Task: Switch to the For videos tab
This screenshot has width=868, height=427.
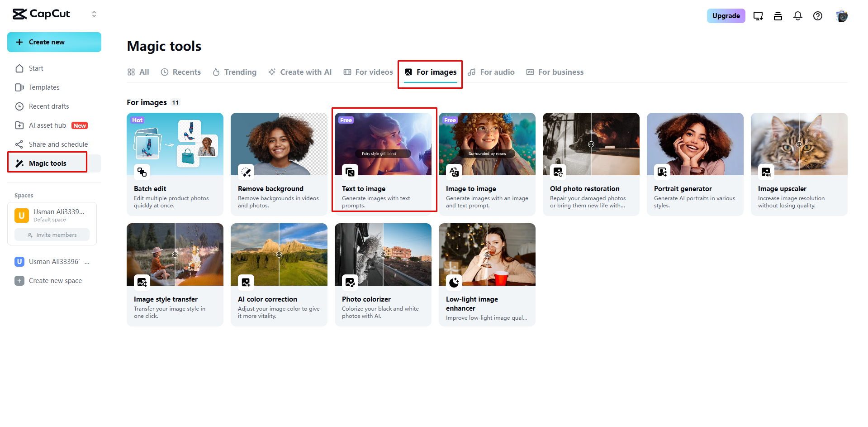Action: (x=368, y=72)
